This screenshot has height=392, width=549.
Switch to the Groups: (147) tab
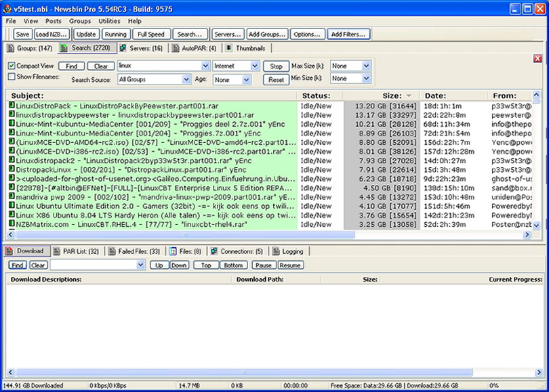30,48
